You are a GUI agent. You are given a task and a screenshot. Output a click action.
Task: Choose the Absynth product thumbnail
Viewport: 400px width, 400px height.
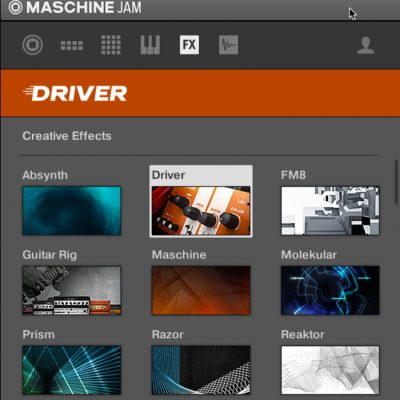click(72, 211)
